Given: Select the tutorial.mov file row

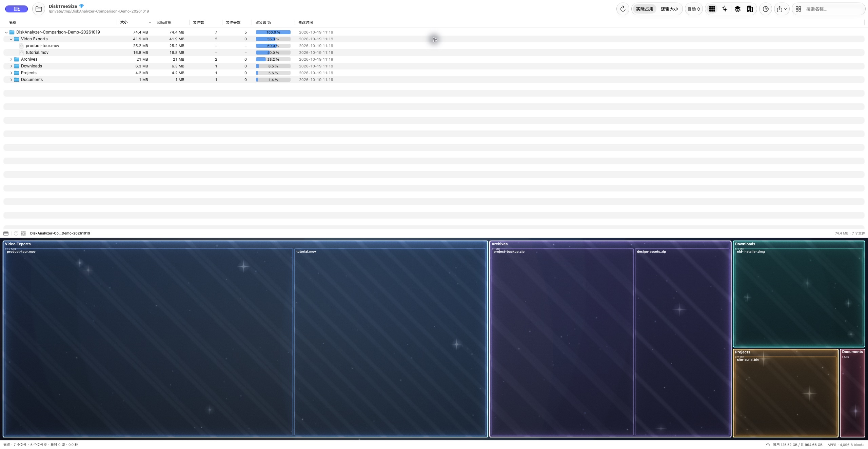Looking at the screenshot, I should pyautogui.click(x=434, y=53).
